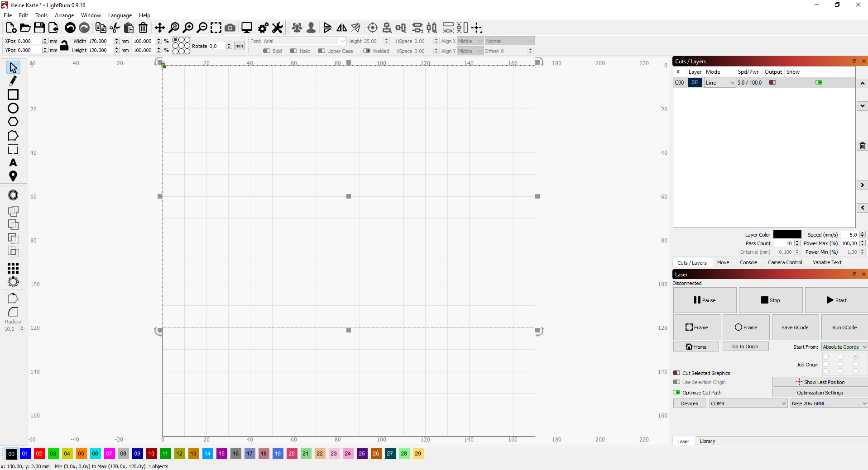Zoom out with the minus magnifier icon
Screen dimensions: 868x470
coord(202,28)
